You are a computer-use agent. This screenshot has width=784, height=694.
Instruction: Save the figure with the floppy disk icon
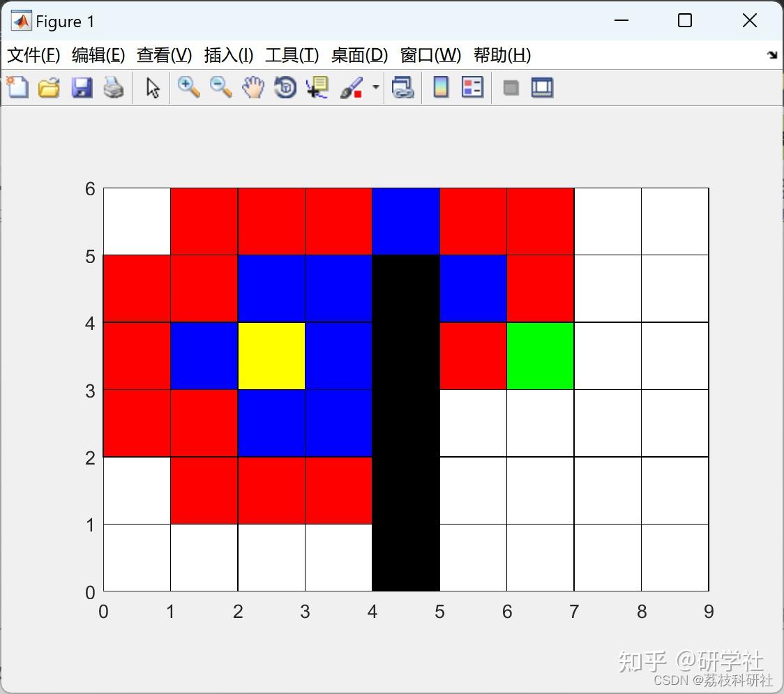82,87
